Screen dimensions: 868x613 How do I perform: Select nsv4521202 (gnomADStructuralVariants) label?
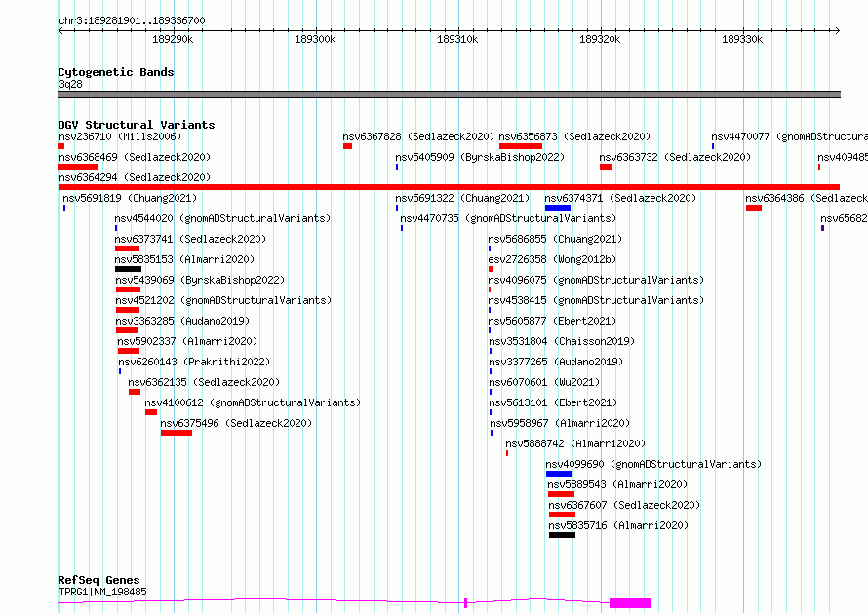[x=223, y=300]
